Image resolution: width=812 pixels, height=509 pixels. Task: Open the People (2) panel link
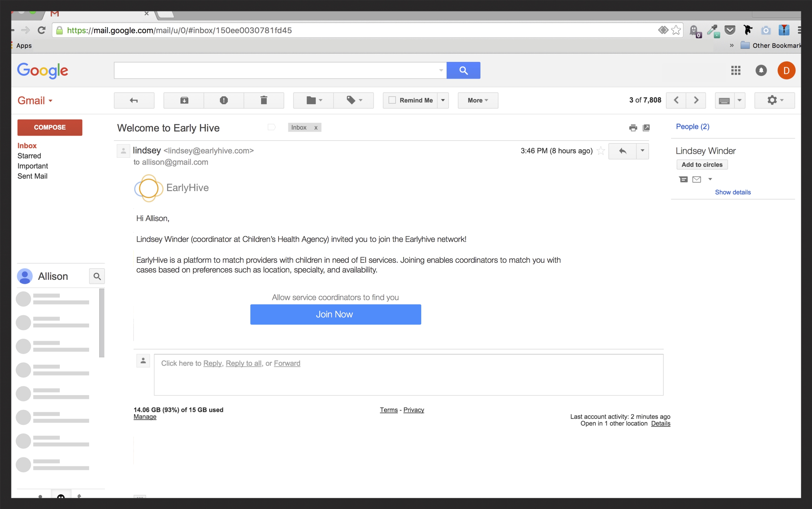[692, 127]
